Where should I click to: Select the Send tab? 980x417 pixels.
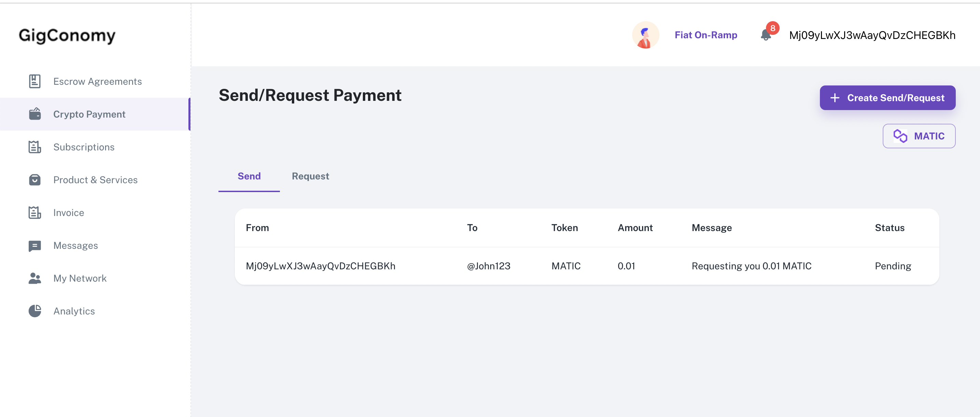(x=248, y=176)
